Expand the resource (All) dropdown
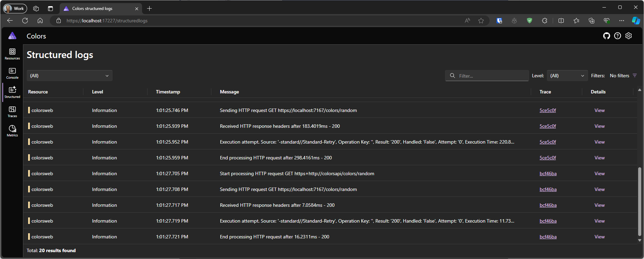 click(69, 76)
